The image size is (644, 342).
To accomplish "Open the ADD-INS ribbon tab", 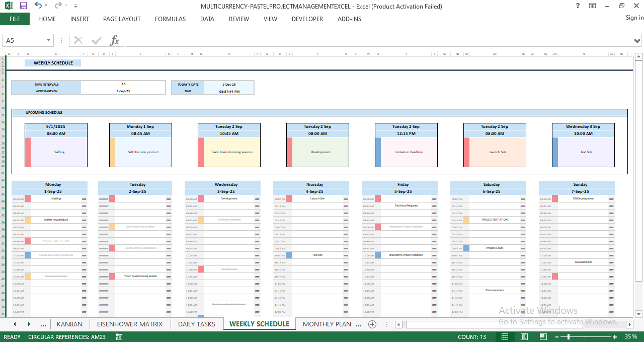I will [349, 19].
